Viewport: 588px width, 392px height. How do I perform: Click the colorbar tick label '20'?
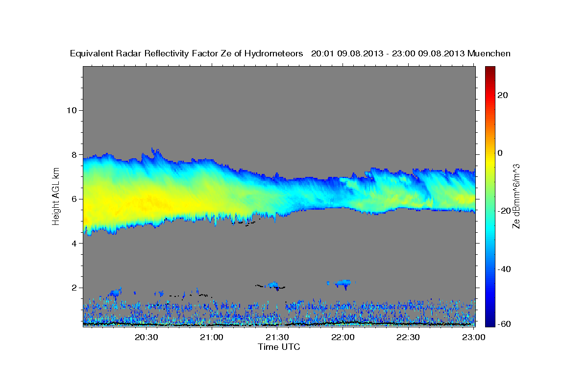tap(502, 95)
